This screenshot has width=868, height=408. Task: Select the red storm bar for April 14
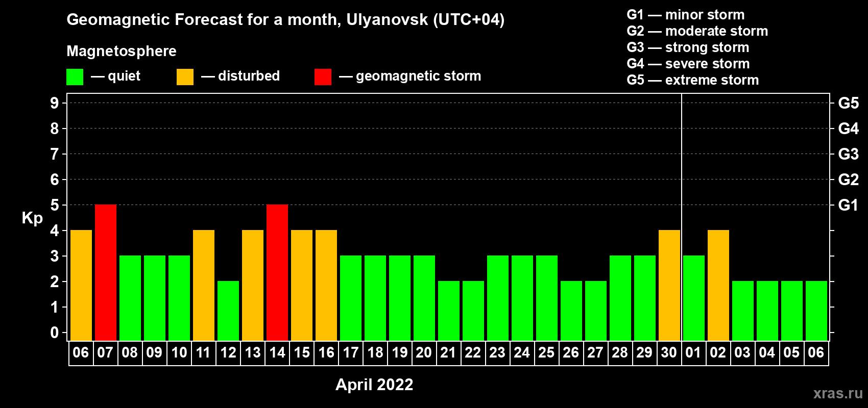click(277, 273)
